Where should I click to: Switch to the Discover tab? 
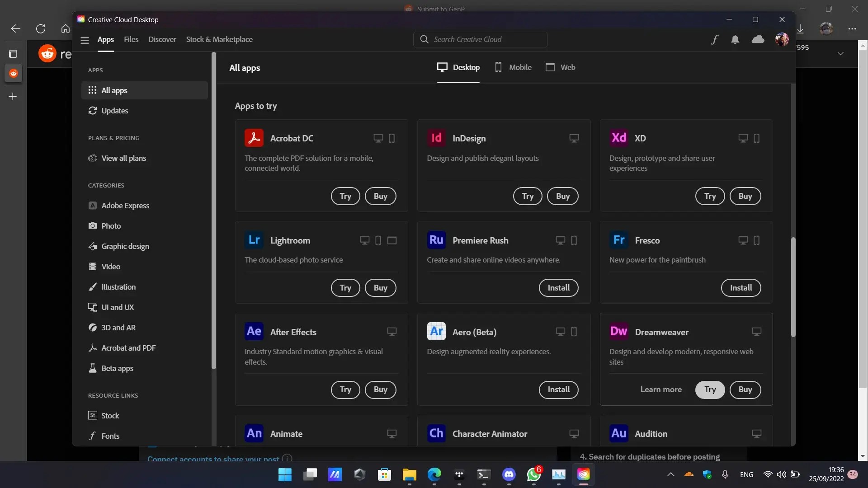tap(162, 40)
